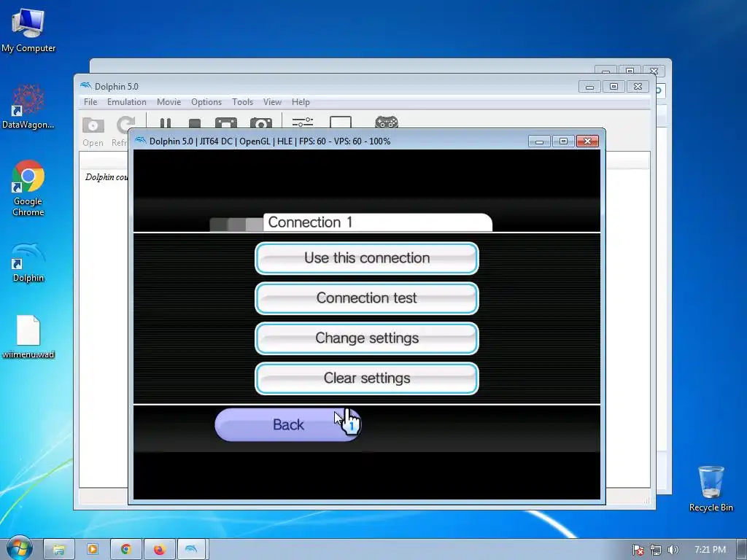Click the Recycle Bin icon
The height and width of the screenshot is (560, 747).
[711, 488]
